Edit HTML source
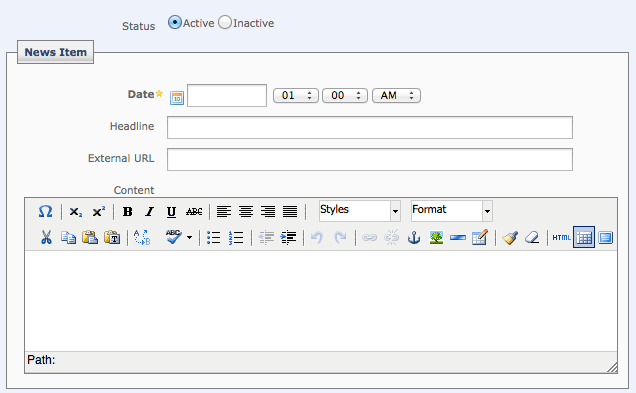Image resolution: width=636 pixels, height=393 pixels. [561, 237]
